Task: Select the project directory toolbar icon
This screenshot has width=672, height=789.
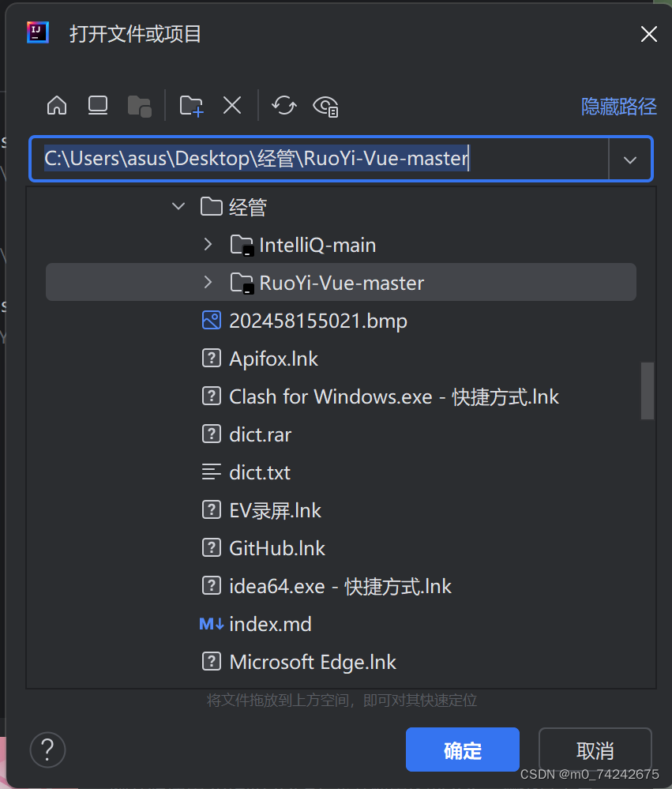Action: tap(139, 106)
